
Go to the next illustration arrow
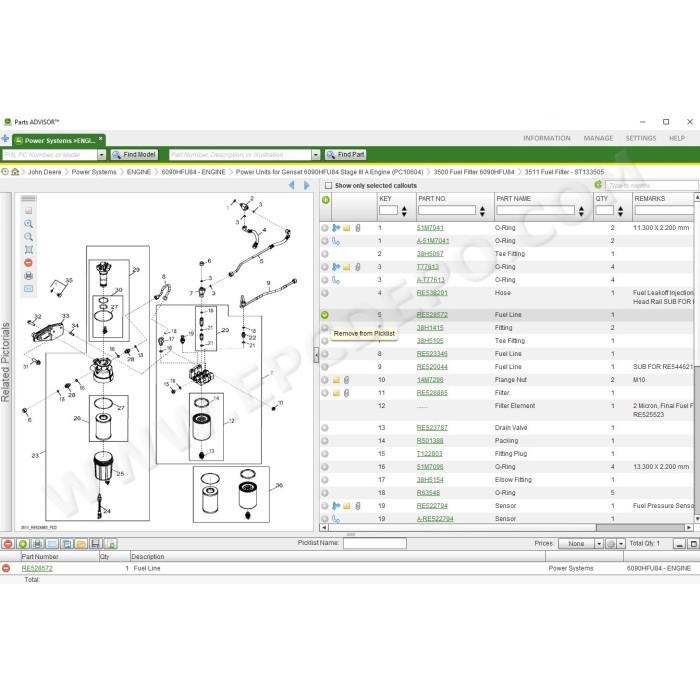click(307, 185)
